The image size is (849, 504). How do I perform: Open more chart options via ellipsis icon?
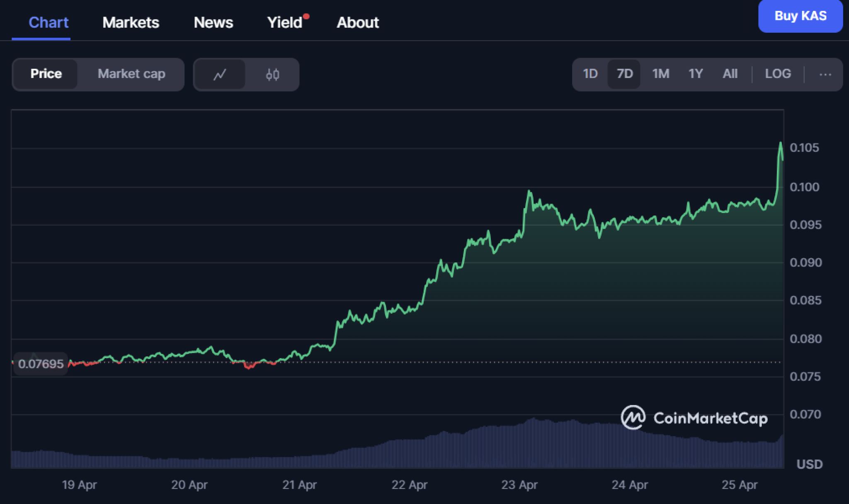pyautogui.click(x=825, y=75)
